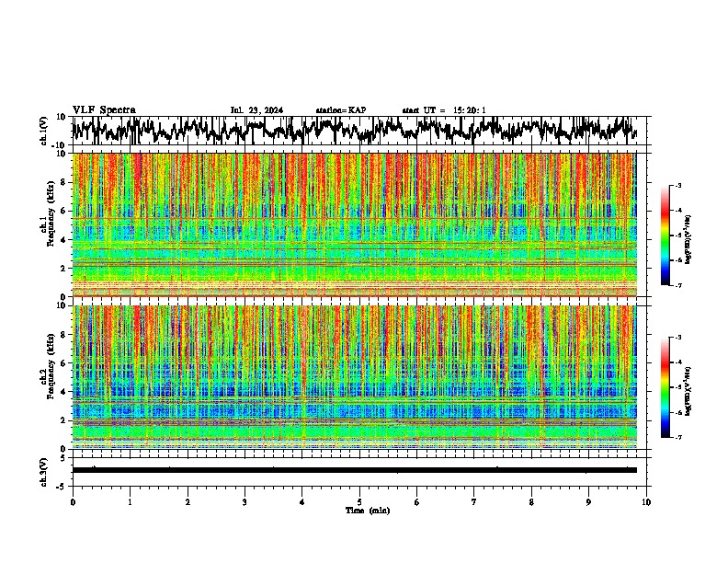728x563 pixels.
Task: Click the 'ch.3(V)' axis label
Action: tap(44, 472)
